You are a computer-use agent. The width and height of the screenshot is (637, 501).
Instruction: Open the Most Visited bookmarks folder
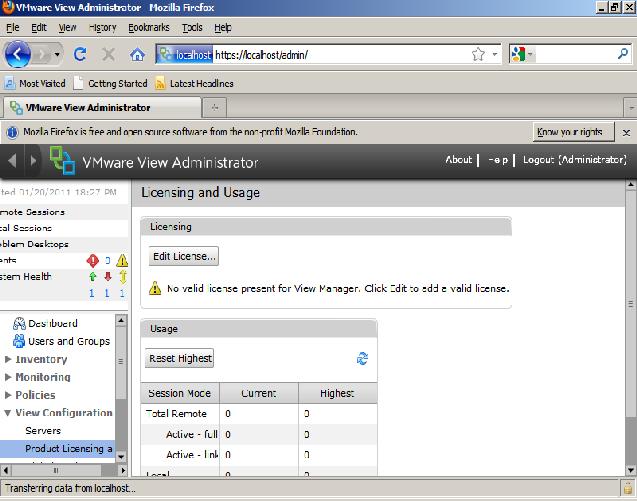35,83
